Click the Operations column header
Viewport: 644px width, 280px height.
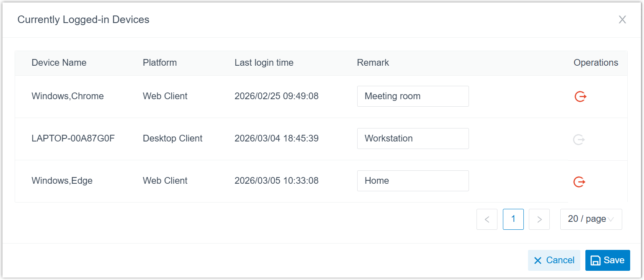(x=595, y=63)
